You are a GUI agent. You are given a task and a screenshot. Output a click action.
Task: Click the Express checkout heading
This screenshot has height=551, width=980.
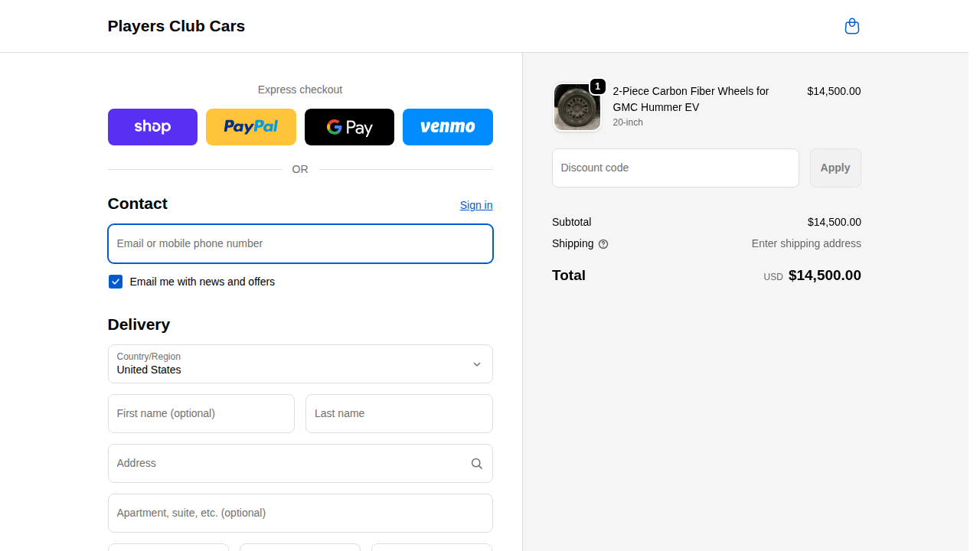click(x=300, y=90)
